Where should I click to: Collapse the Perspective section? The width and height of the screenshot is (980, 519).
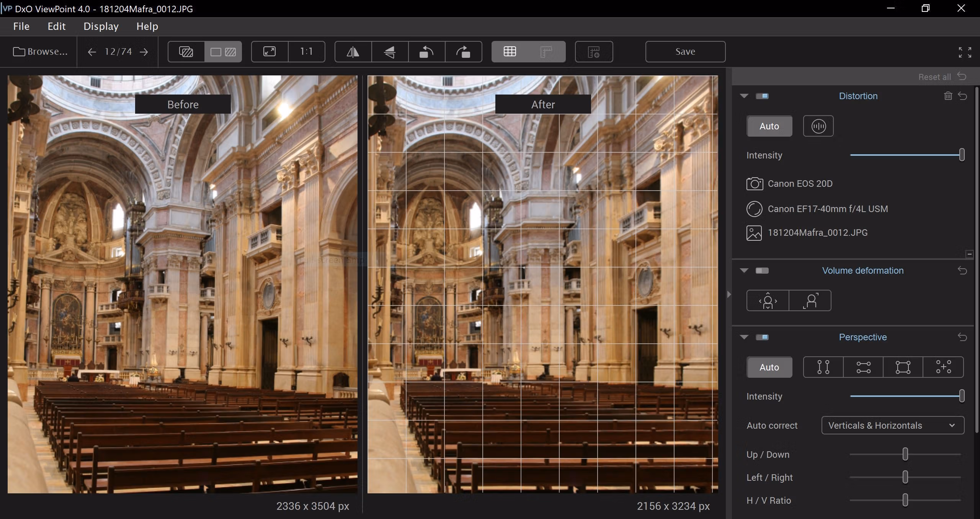pos(744,337)
